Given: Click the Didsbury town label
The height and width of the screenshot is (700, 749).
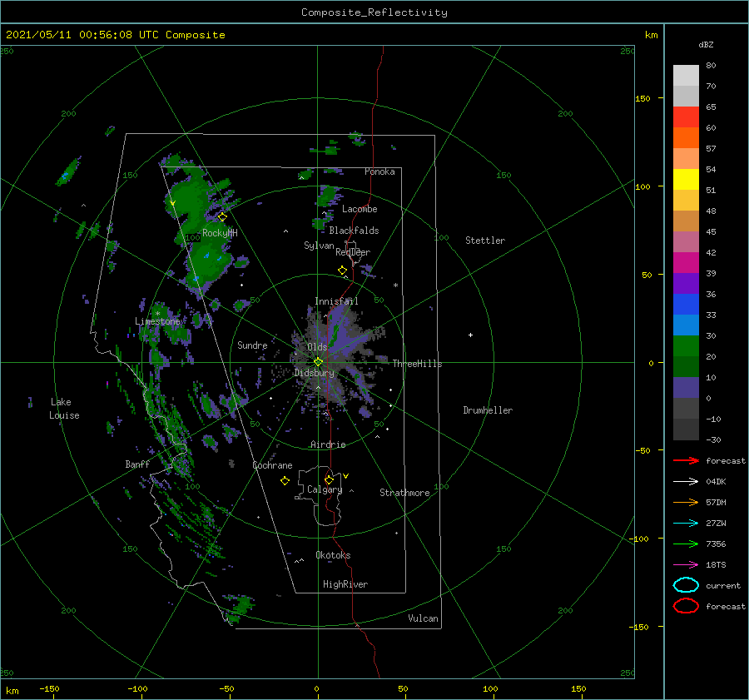Looking at the screenshot, I should coord(314,373).
